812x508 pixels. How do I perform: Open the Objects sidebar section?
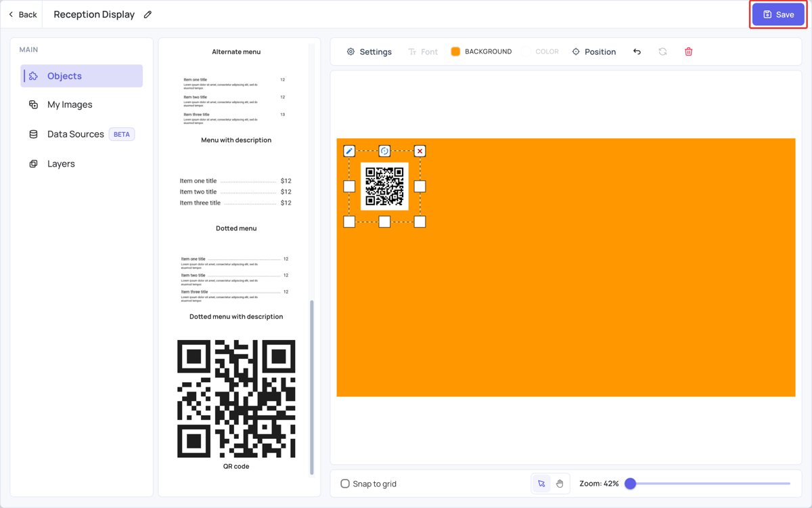[x=82, y=76]
